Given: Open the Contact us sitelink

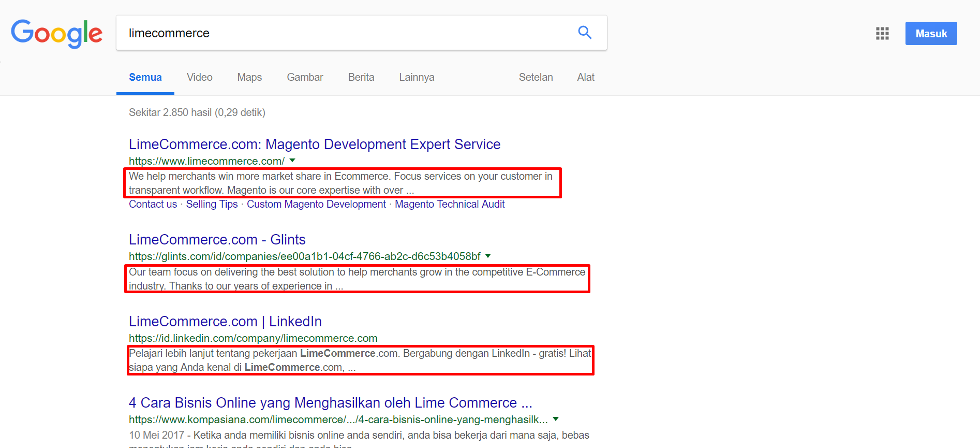Looking at the screenshot, I should pyautogui.click(x=153, y=204).
